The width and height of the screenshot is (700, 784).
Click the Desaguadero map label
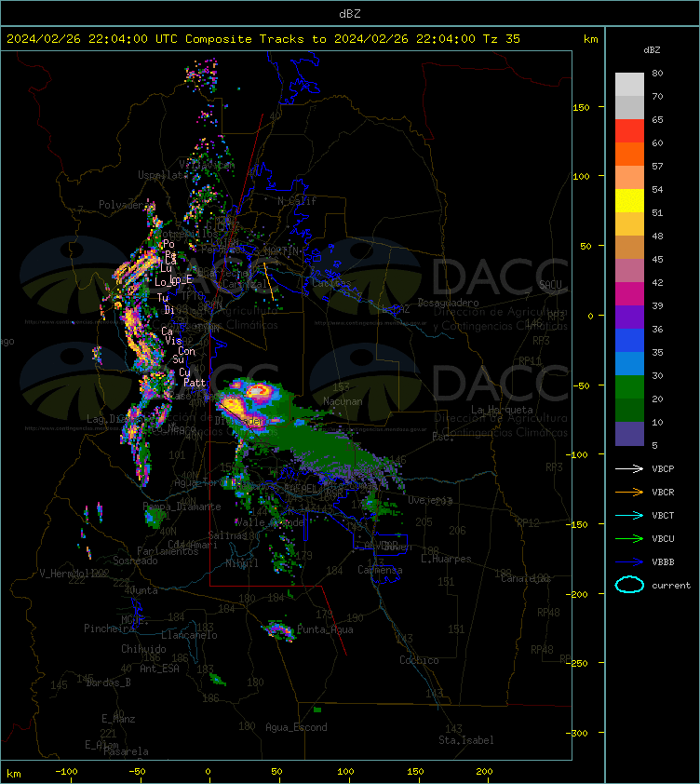pos(448,303)
